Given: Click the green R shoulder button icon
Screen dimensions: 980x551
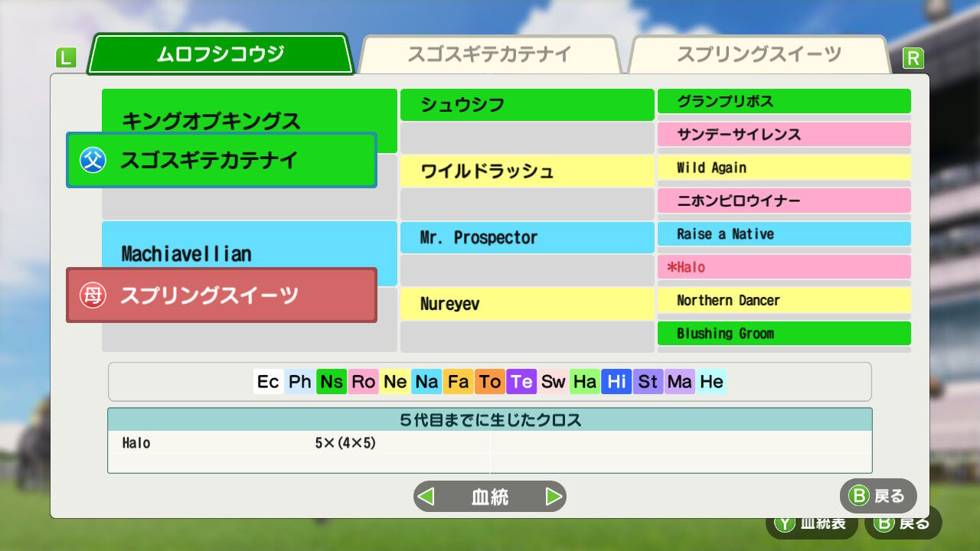Looking at the screenshot, I should 913,58.
